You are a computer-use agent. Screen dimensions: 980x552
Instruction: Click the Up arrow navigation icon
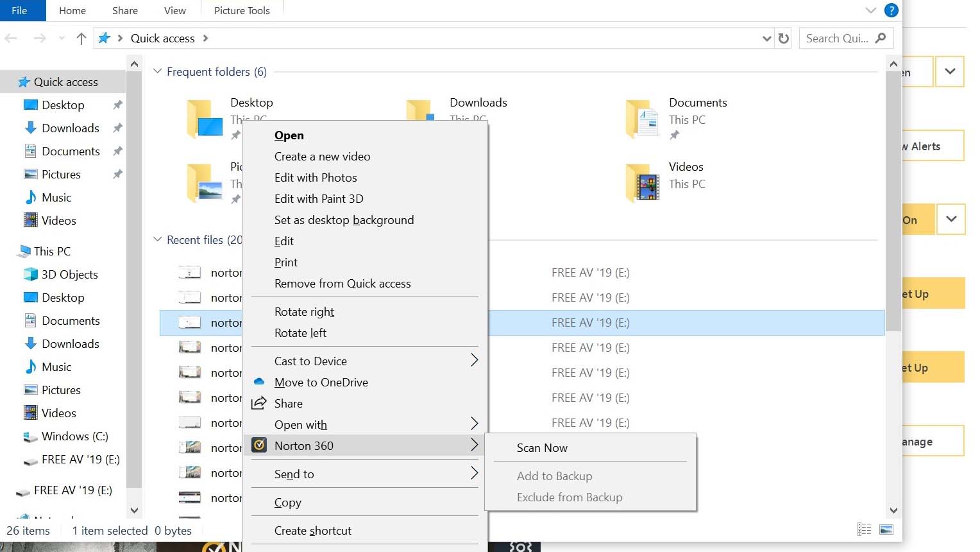pyautogui.click(x=81, y=38)
